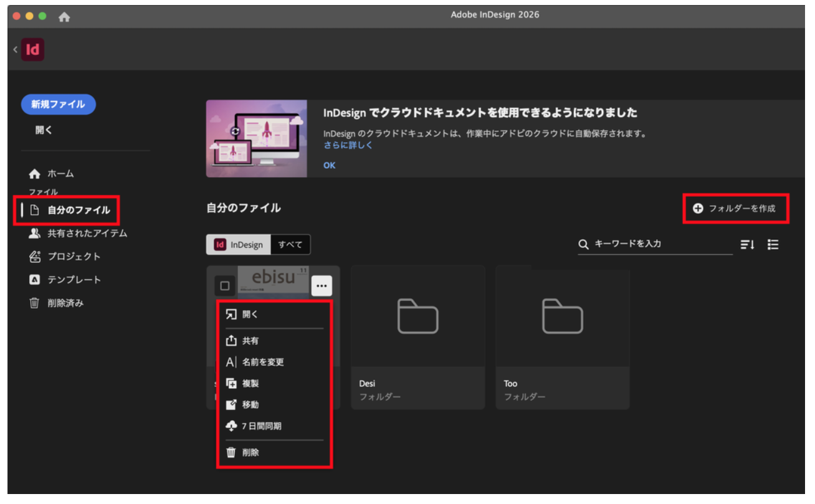This screenshot has width=815, height=504.
Task: Choose 名前を変更 from the context menu
Action: (263, 362)
